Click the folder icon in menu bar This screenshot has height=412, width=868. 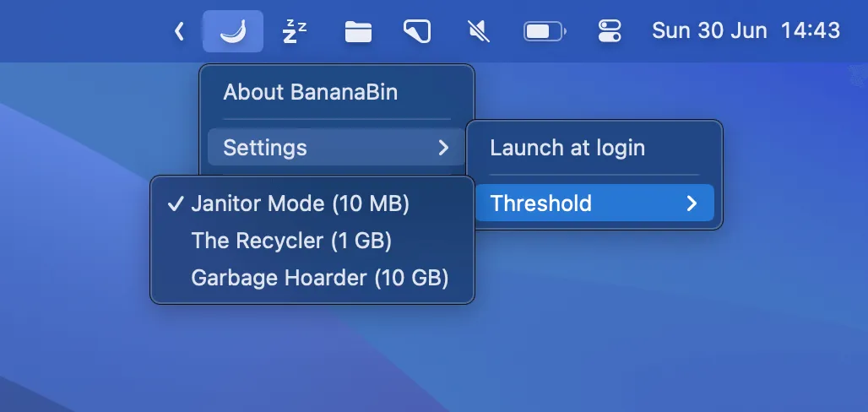pyautogui.click(x=358, y=32)
